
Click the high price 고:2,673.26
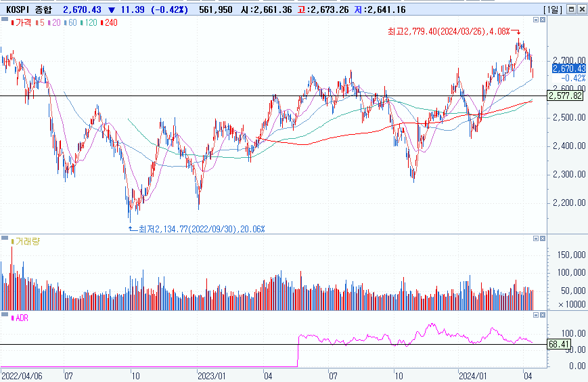(323, 9)
